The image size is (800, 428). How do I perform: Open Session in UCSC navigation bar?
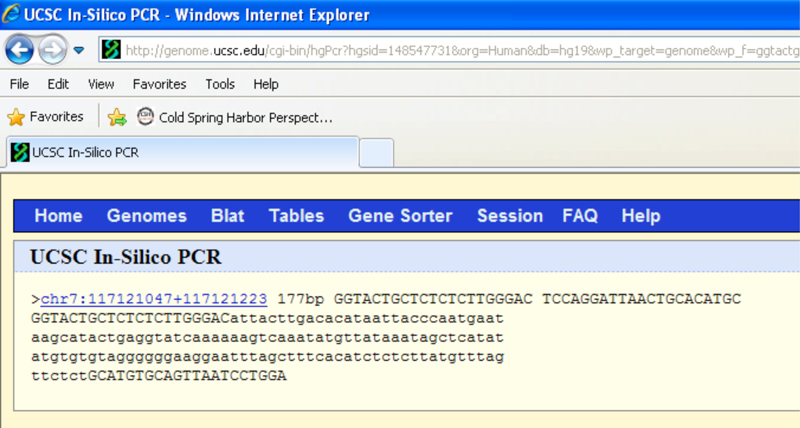(x=510, y=216)
